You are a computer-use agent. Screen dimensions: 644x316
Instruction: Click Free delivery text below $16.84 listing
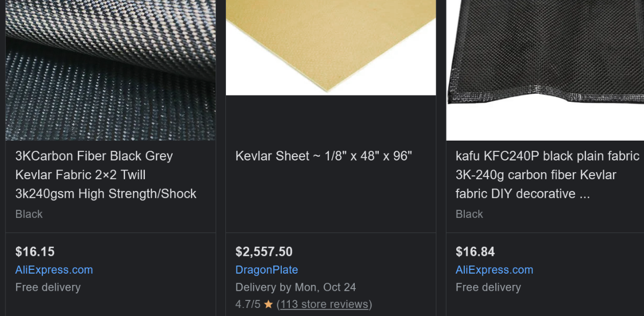[488, 288]
